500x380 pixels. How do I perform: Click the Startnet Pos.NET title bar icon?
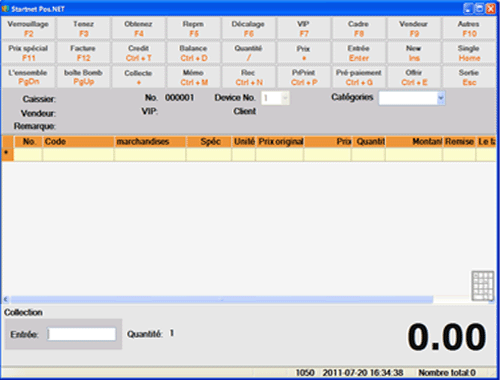coord(5,9)
